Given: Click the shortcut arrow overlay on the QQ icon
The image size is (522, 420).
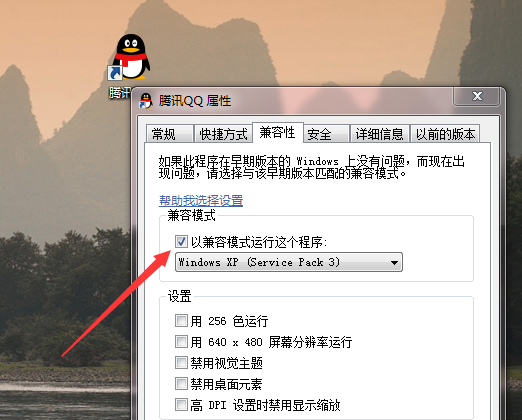Looking at the screenshot, I should 115,73.
